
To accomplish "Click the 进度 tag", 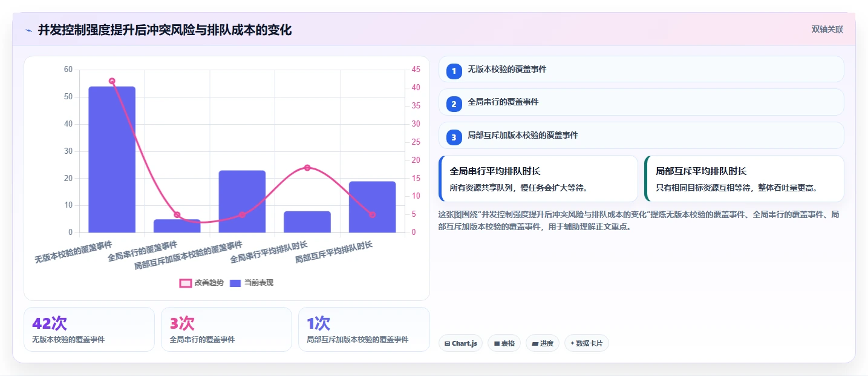I will coord(543,343).
